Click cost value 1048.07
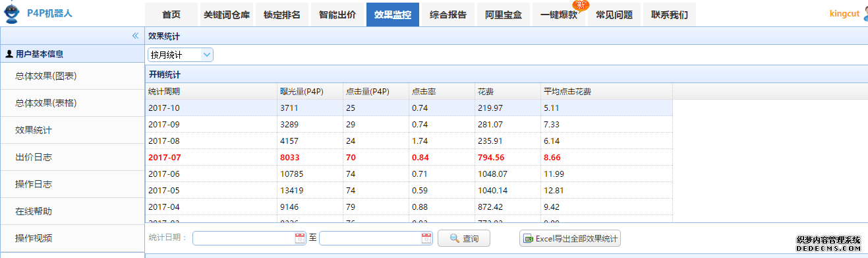868x258 pixels. tap(492, 174)
